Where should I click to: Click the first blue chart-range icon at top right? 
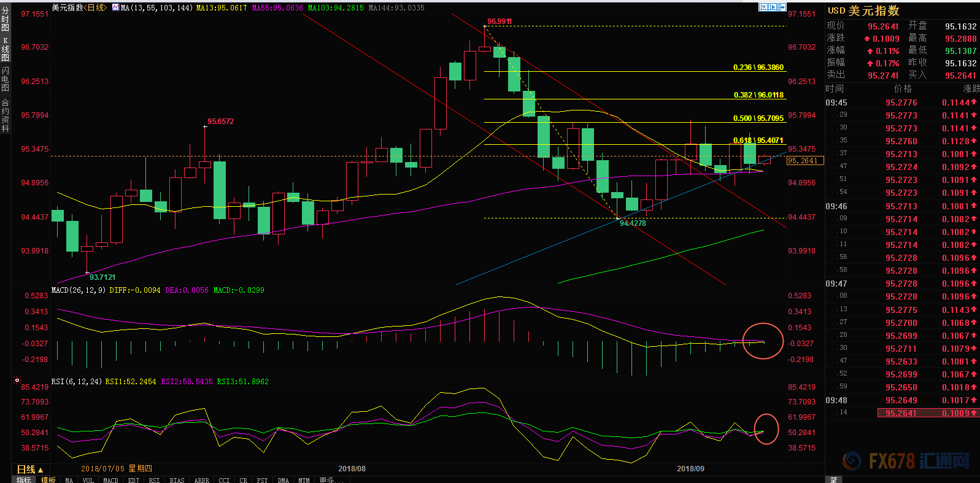tap(763, 7)
